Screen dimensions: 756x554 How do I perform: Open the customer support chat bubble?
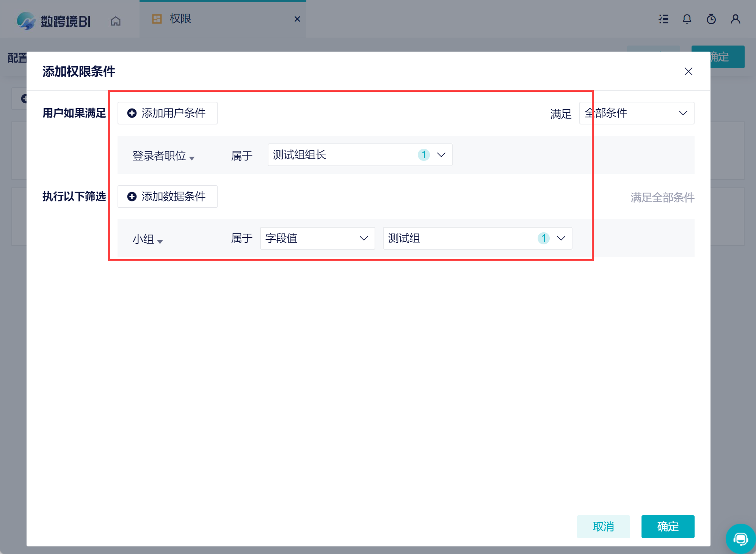coord(740,538)
